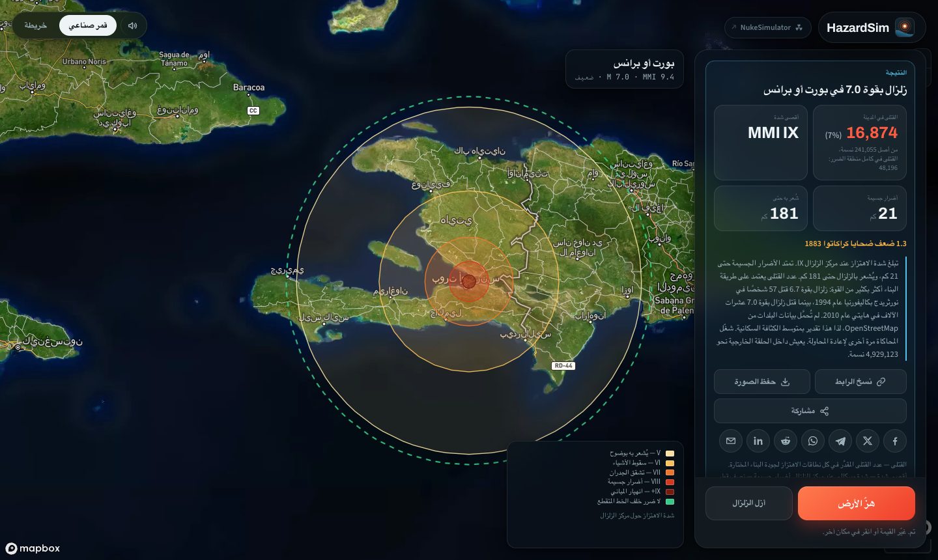
Task: Click the Mapbox logo
Action: (x=33, y=548)
